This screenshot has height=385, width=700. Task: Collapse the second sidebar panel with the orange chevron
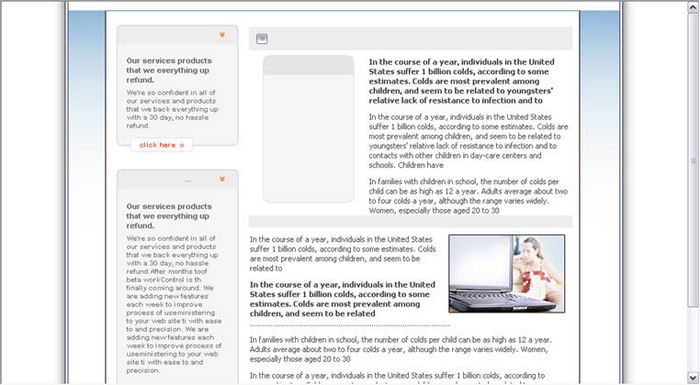222,179
